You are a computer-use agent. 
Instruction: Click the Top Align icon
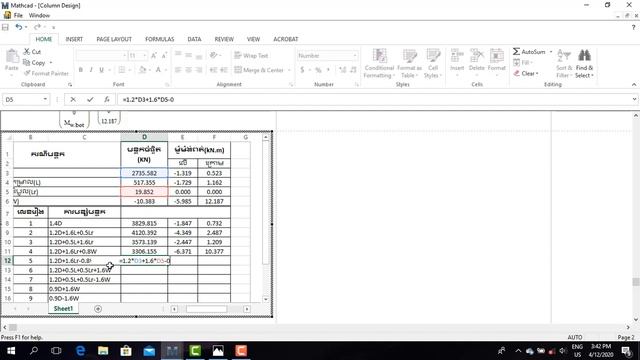178,55
